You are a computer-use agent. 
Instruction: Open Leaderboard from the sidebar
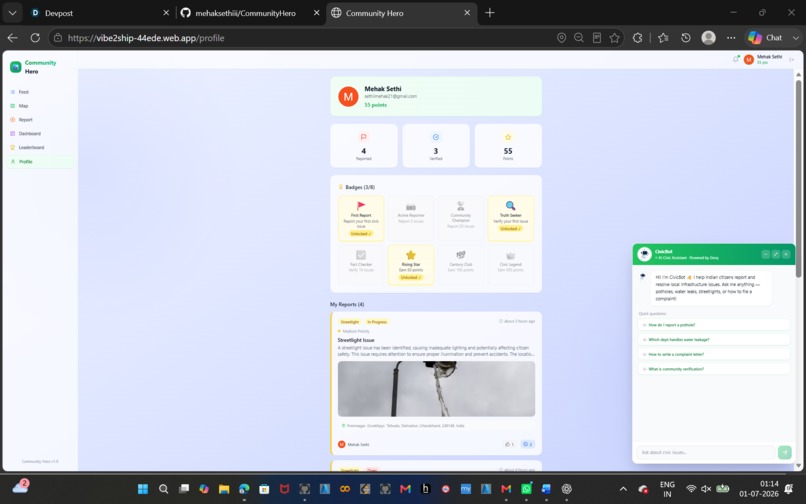pos(39,148)
